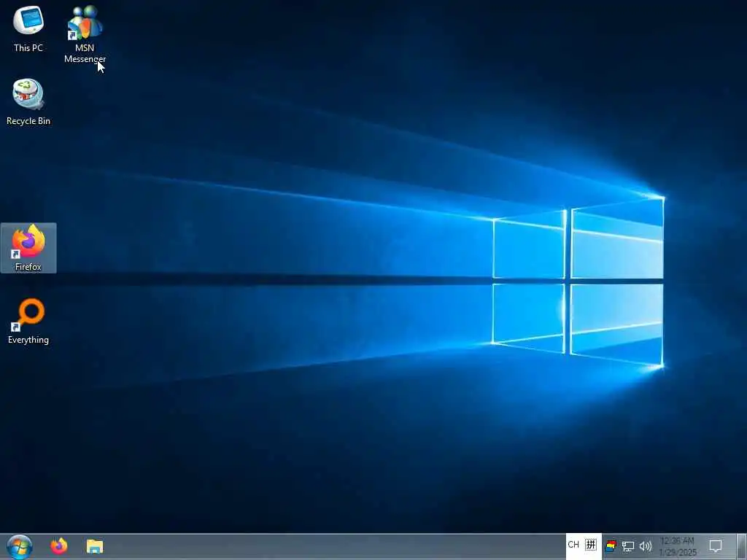747x560 pixels.
Task: Click the CH input language indicator
Action: pyautogui.click(x=573, y=545)
